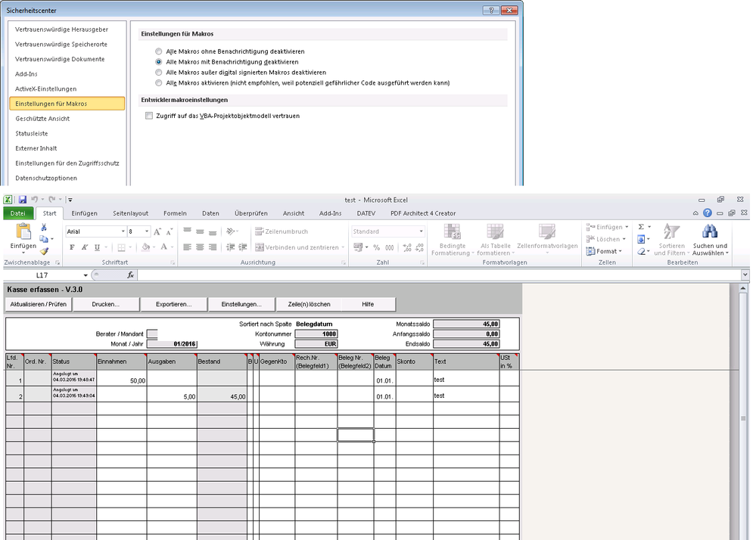Click the percent style icon
Viewport: 756px width, 540px height.
tap(377, 247)
